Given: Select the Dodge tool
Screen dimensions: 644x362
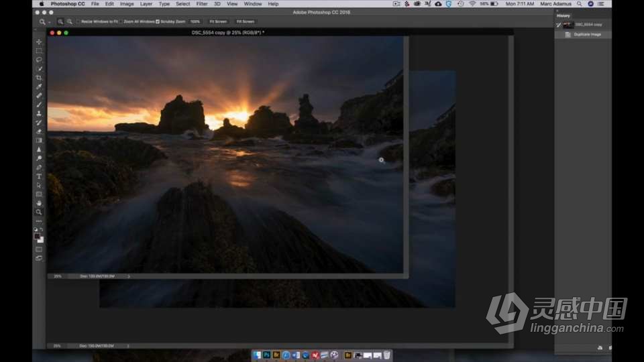Looking at the screenshot, I should tap(39, 158).
